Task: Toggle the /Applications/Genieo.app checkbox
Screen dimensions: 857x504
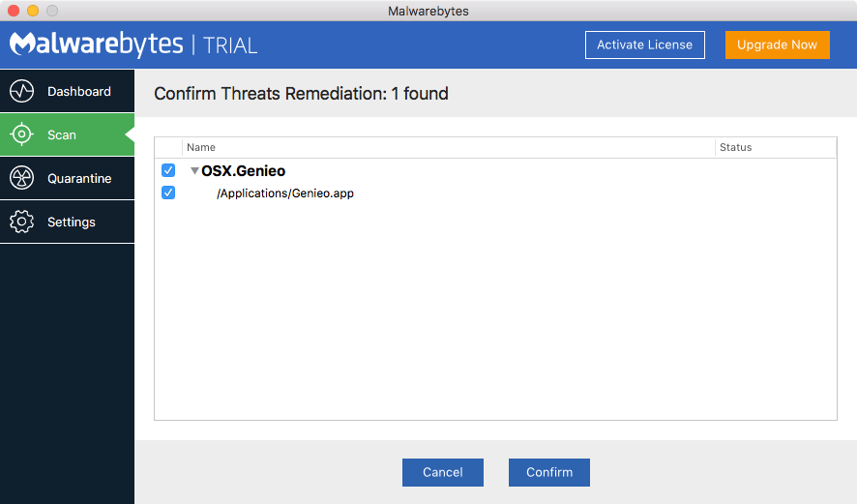Action: click(x=168, y=193)
